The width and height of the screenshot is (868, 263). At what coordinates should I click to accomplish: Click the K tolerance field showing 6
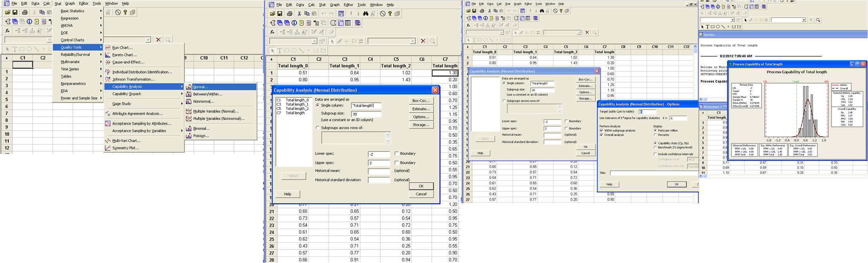[678, 118]
